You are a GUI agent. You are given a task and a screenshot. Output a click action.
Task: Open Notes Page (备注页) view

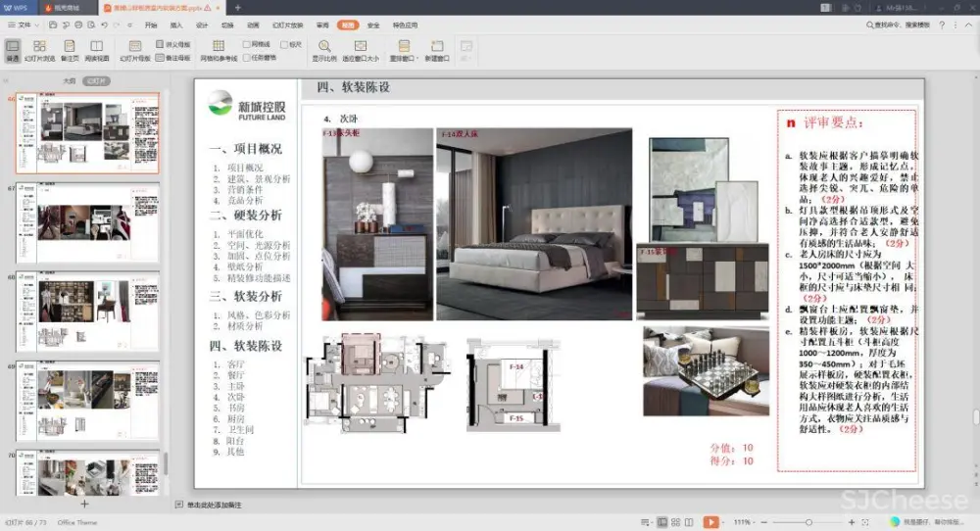click(x=70, y=50)
